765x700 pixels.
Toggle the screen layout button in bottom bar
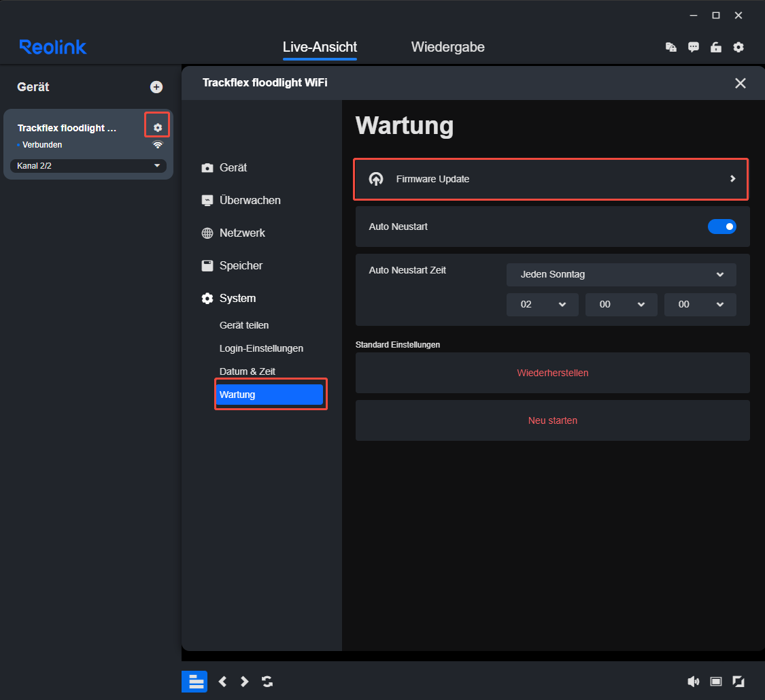[194, 682]
